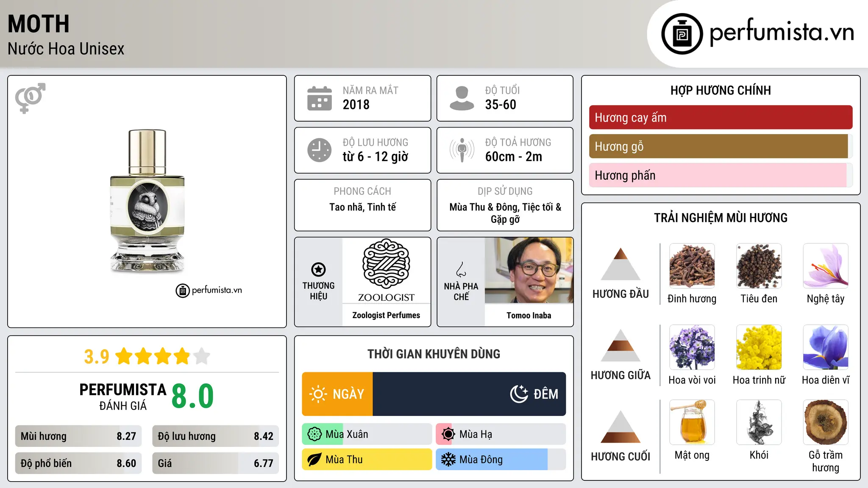Click the sun icon for Mùa Hạ
Screen dimensions: 868x488
[x=448, y=434]
